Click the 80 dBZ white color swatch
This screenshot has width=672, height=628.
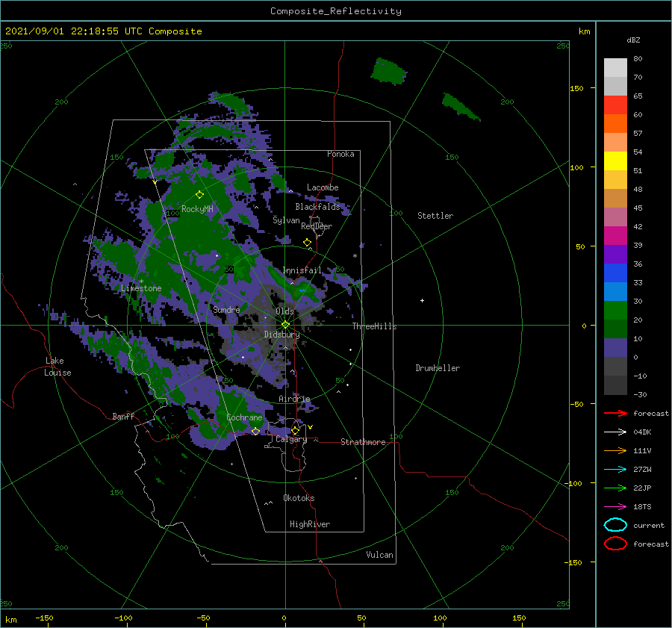[x=615, y=67]
